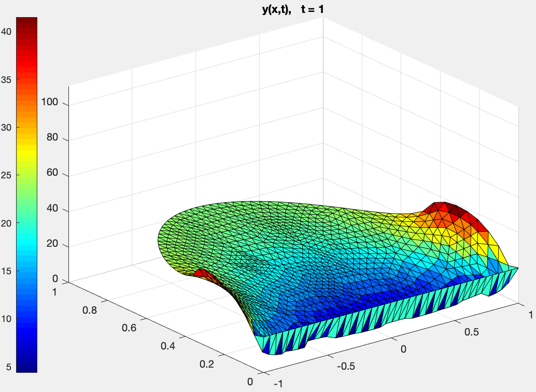Screen dimensions: 536x392
Task: Click the left horizontal axis tick label 0.2
Action: coord(207,364)
